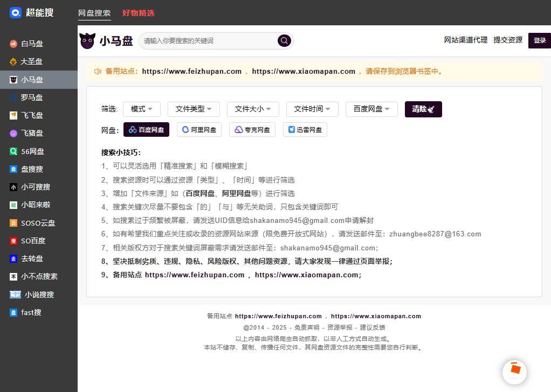Select the fast搜 entry at sidebar bottom

(x=30, y=312)
